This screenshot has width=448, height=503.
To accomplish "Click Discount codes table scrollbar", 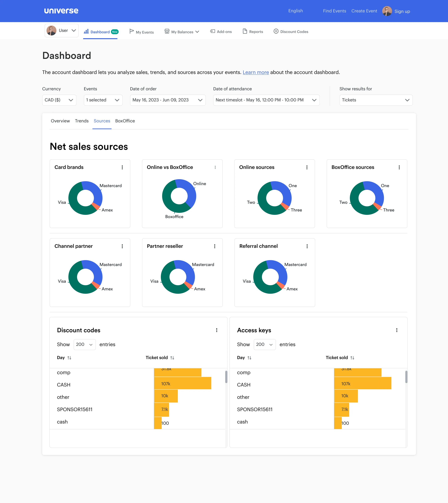I will click(226, 377).
